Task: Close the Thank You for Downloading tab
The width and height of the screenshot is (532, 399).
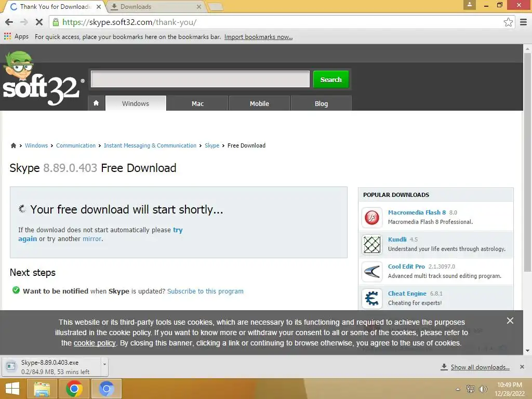Action: coord(98,7)
